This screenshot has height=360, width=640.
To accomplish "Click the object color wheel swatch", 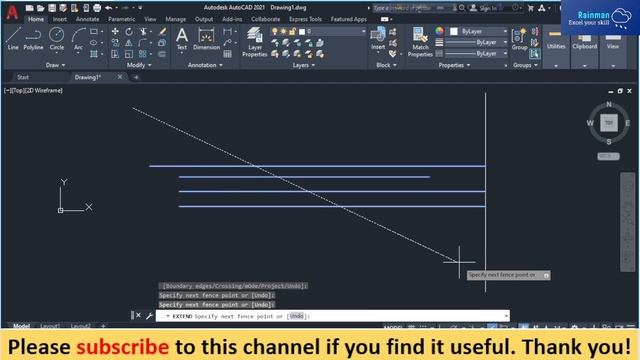I will 439,31.
